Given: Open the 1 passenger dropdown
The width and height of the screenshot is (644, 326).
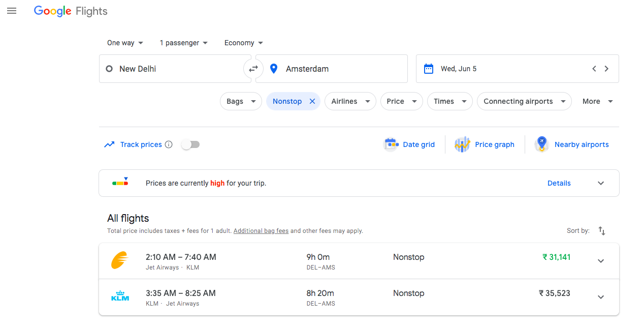Looking at the screenshot, I should (x=184, y=43).
